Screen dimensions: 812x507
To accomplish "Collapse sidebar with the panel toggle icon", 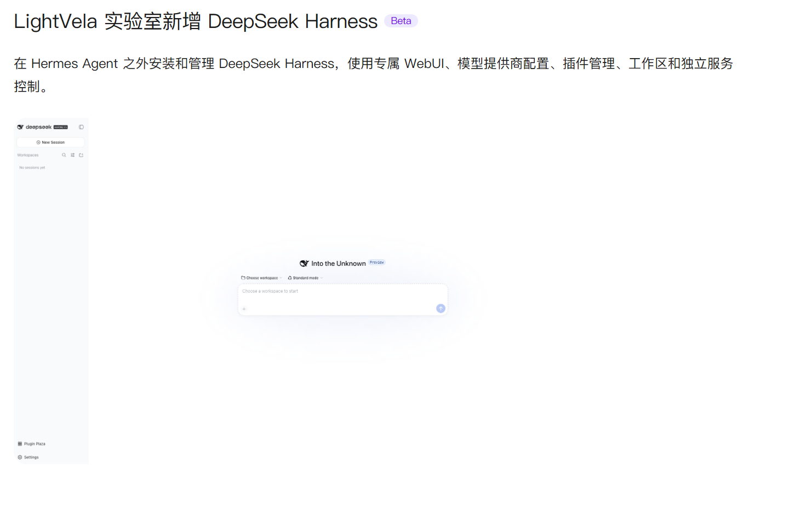I will (81, 127).
